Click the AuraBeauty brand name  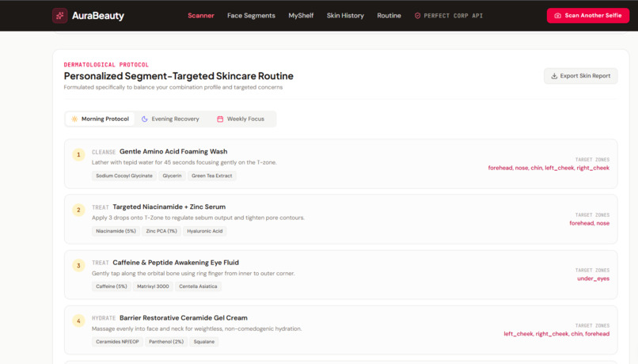coord(98,16)
